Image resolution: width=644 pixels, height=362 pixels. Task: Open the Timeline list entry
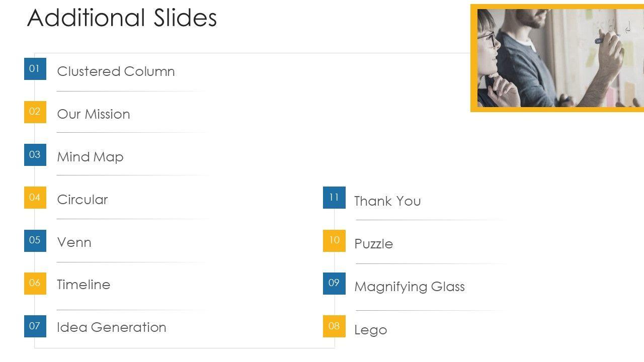[84, 285]
